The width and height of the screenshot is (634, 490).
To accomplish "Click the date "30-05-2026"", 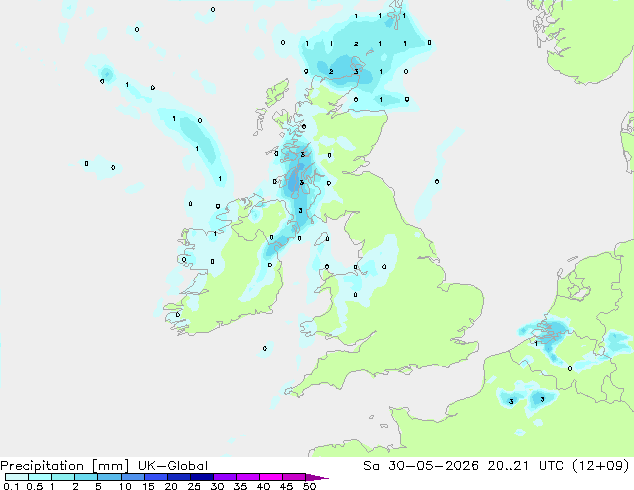I will pos(433,466).
